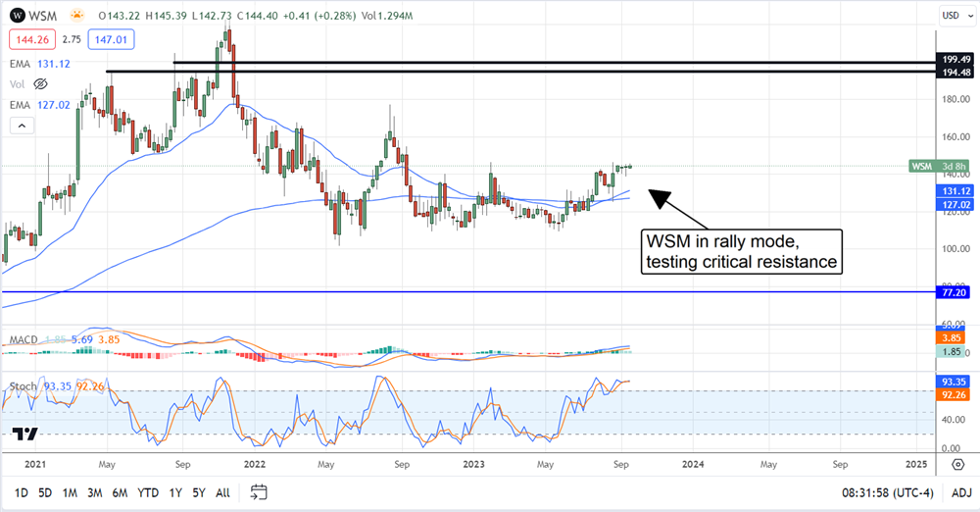Viewport: 980px width, 512px height.
Task: Click the 08:31:58 (UTC-4) timezone button
Action: coord(887,493)
